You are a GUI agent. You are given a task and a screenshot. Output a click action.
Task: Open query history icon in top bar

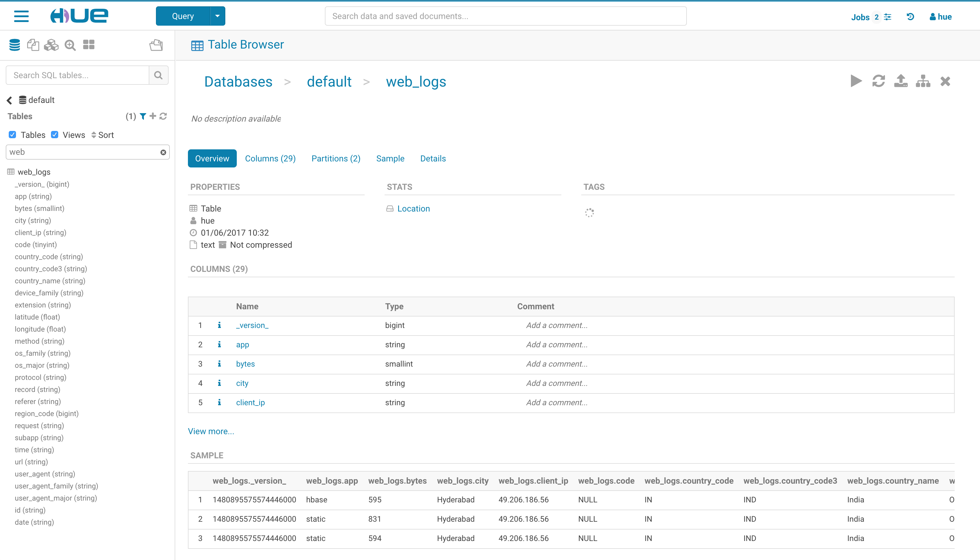(x=910, y=17)
